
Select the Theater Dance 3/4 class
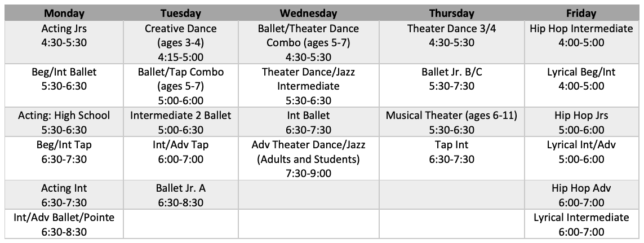click(451, 36)
